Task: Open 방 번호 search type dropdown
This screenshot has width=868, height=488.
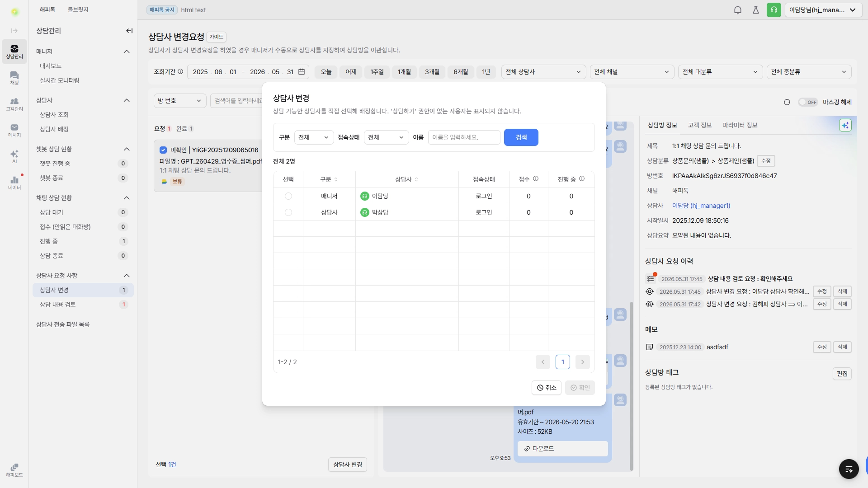Action: coord(180,101)
